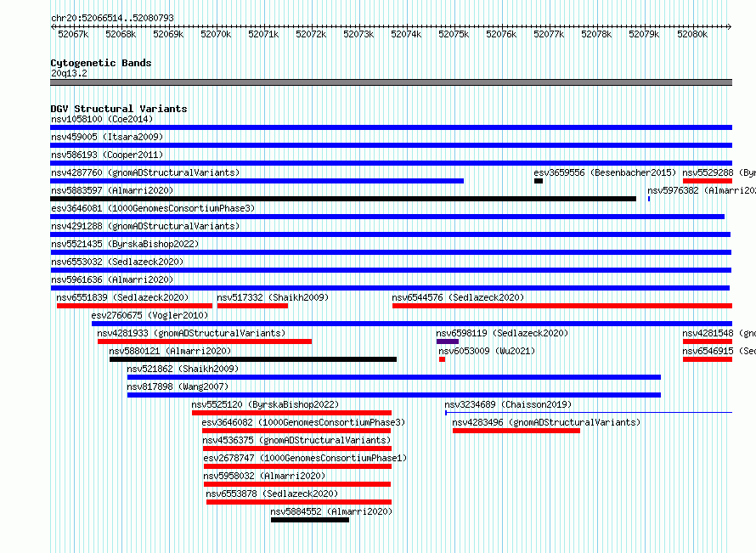756x553 pixels.
Task: Click the red nsv4281933 variant bar
Action: 205,341
